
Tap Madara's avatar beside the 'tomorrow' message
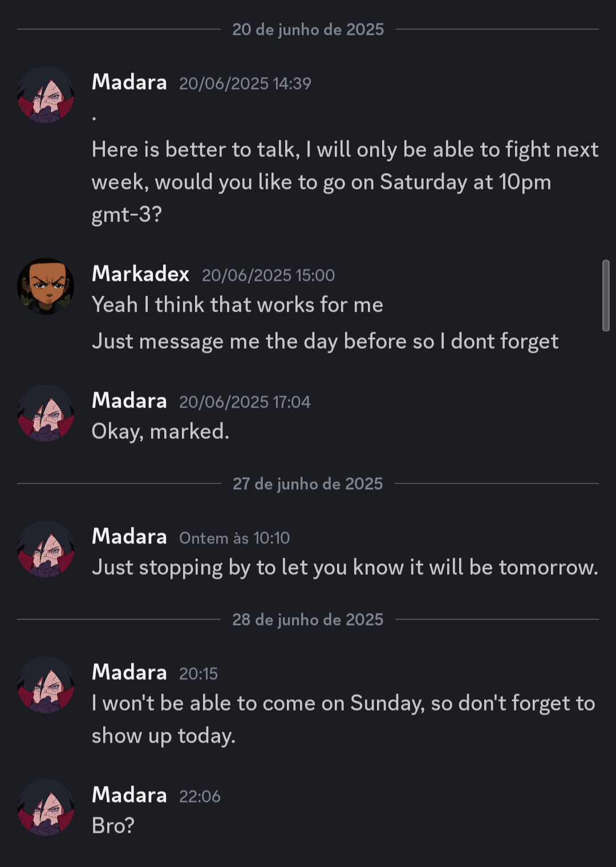coord(46,549)
